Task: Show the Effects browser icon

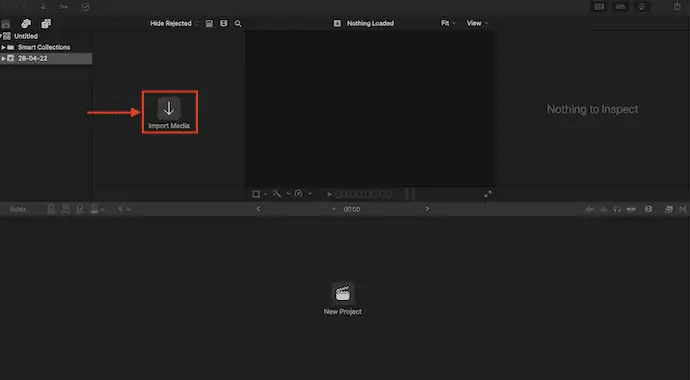Action: (x=668, y=209)
